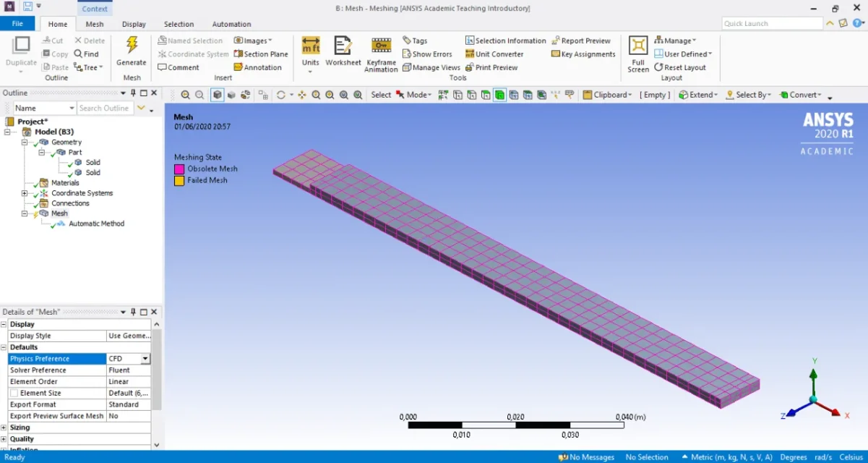This screenshot has width=868, height=463.
Task: Open the Unit Converter
Action: (x=470, y=54)
